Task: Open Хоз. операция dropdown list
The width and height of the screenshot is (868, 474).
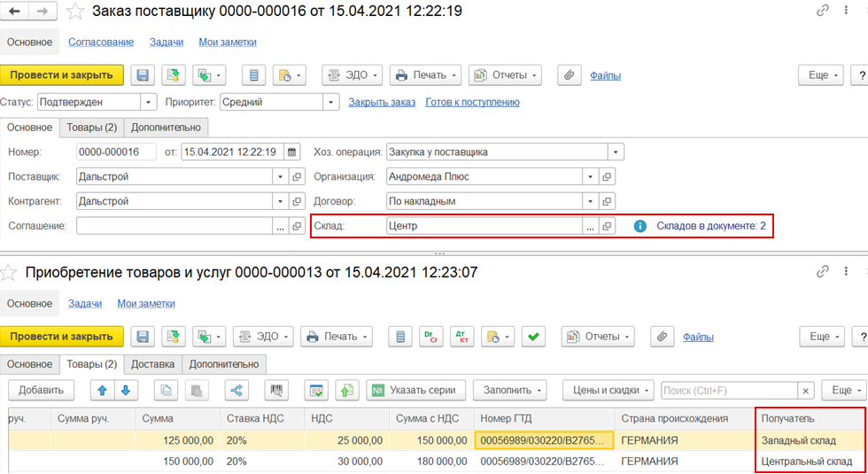Action: pos(616,152)
